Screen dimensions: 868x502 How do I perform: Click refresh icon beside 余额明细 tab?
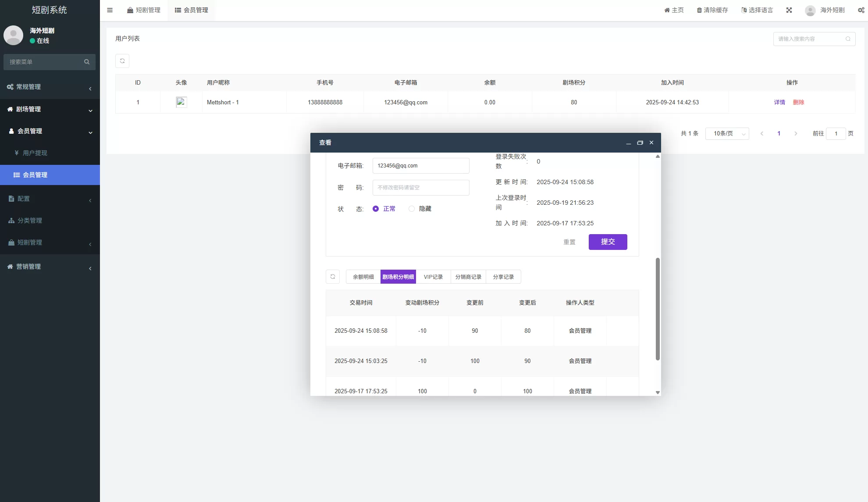pyautogui.click(x=333, y=277)
